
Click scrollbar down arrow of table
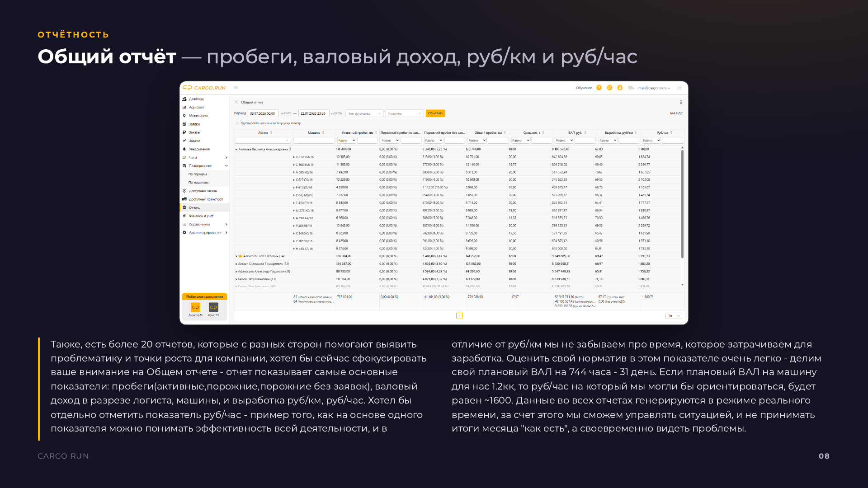tap(682, 285)
